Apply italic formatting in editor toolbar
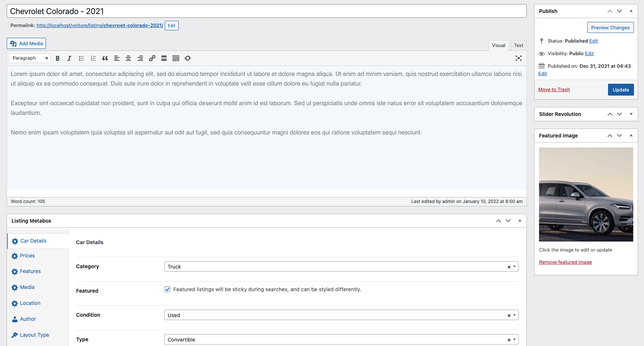This screenshot has width=644, height=346. (69, 58)
